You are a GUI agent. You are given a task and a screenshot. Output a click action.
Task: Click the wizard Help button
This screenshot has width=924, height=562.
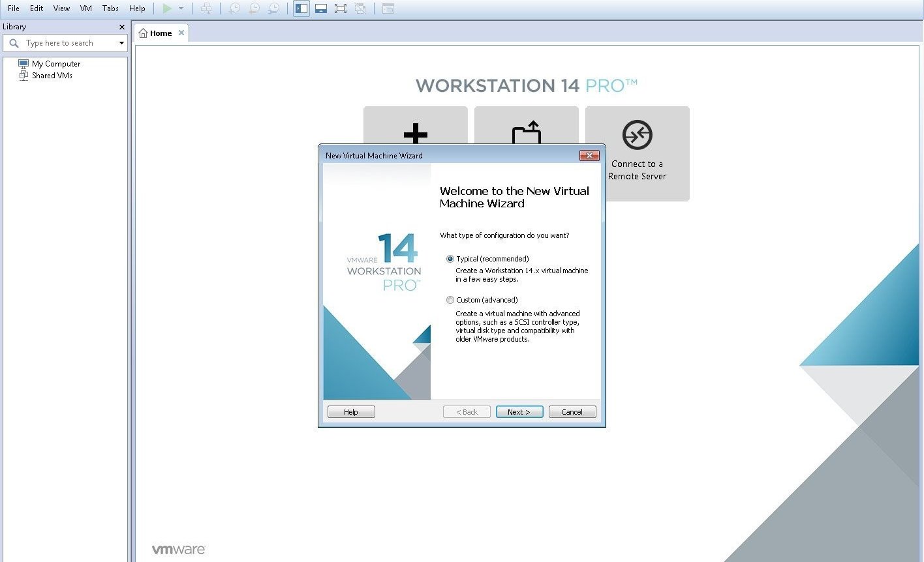coord(351,412)
